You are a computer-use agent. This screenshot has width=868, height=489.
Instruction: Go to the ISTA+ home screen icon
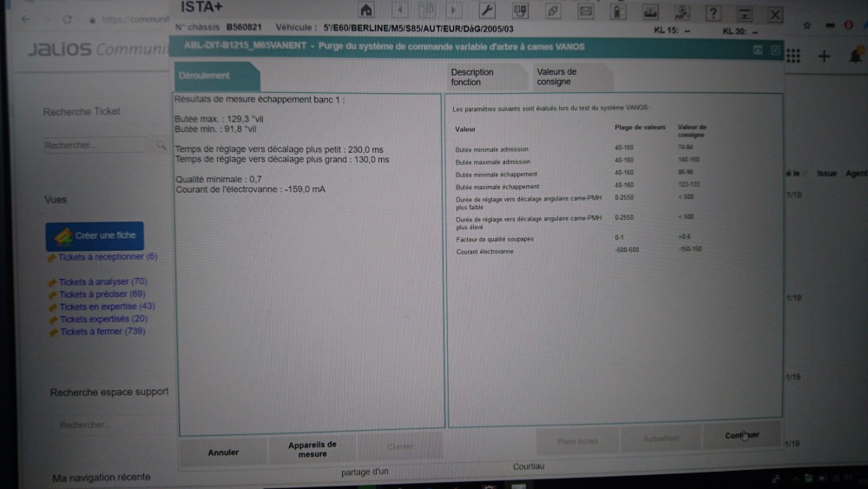coord(366,10)
